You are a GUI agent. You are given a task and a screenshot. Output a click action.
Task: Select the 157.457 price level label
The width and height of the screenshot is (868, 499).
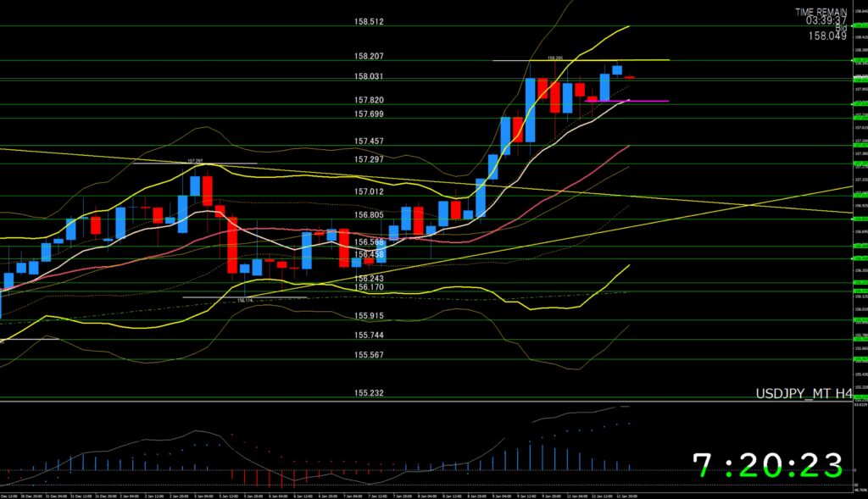[x=370, y=141]
